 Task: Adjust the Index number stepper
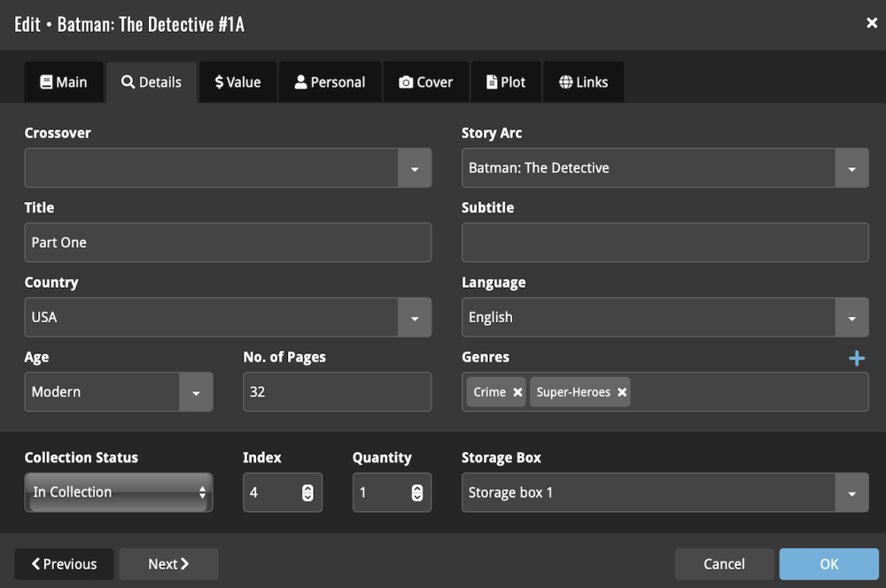tap(307, 493)
